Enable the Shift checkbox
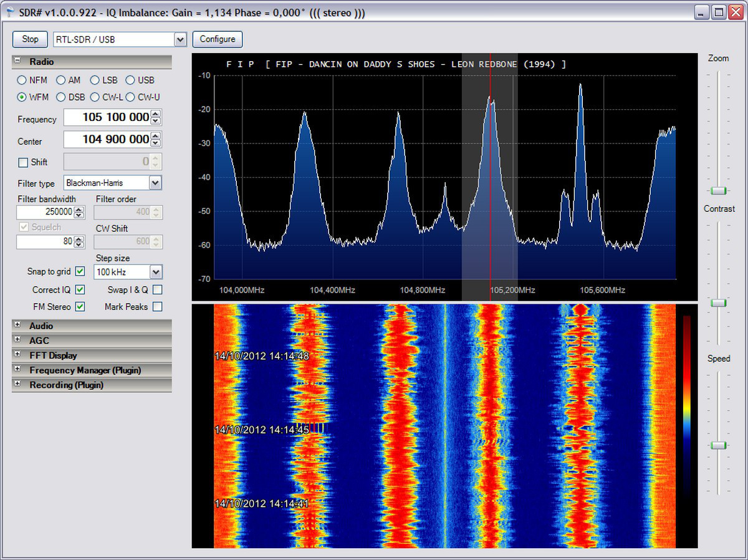This screenshot has width=748, height=560. click(x=23, y=162)
